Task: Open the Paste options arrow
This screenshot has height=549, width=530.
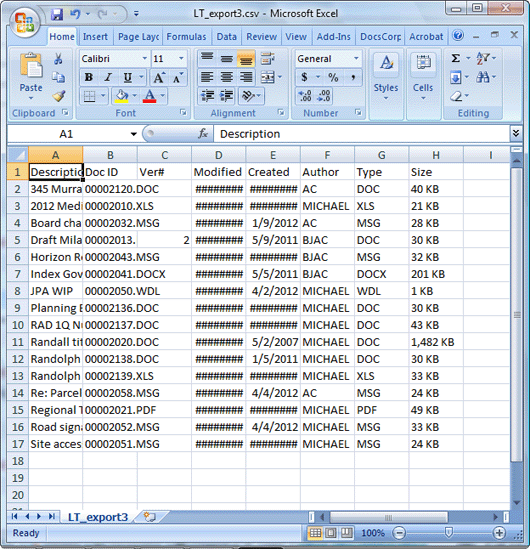Action: click(x=31, y=98)
